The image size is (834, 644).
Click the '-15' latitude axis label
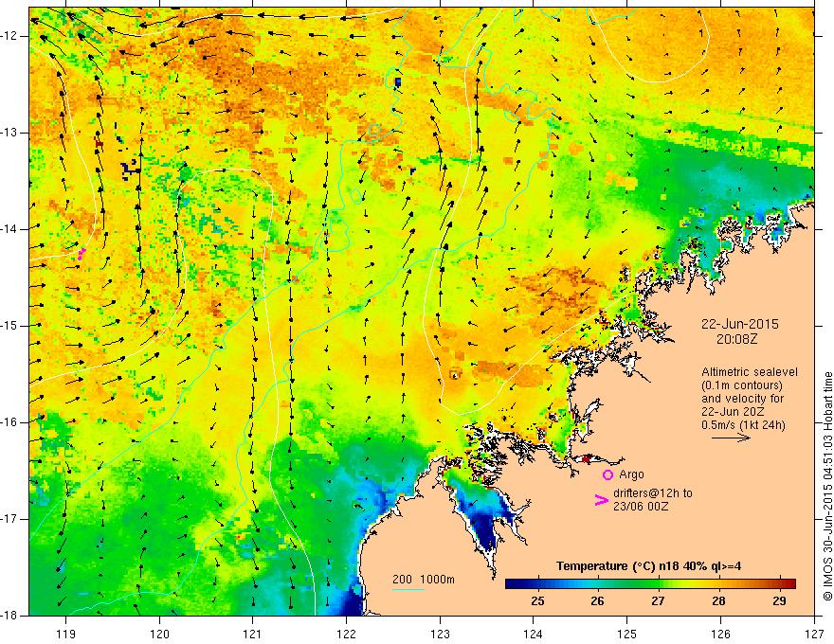pyautogui.click(x=10, y=326)
